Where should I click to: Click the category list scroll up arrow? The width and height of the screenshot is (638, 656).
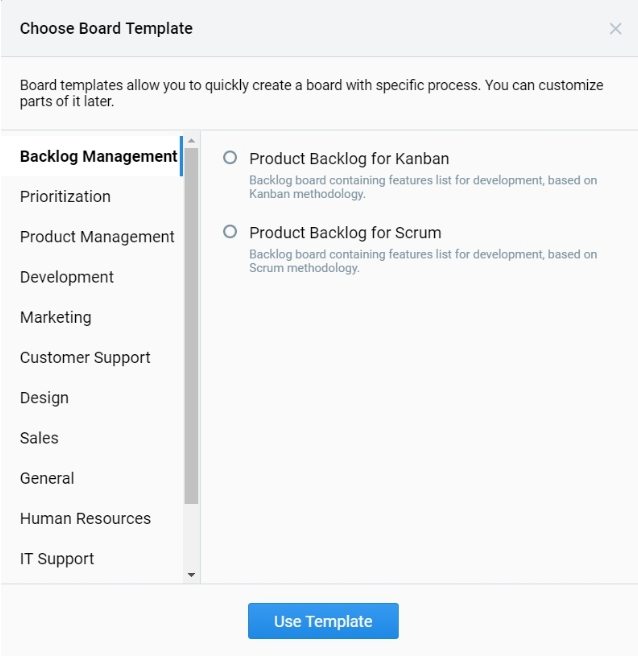point(192,139)
